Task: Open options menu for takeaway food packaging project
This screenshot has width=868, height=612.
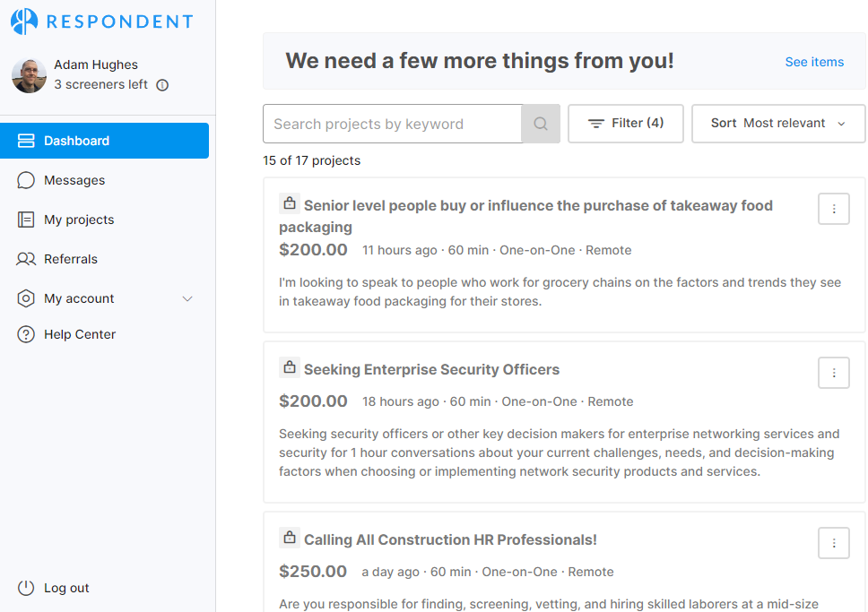Action: coord(834,209)
